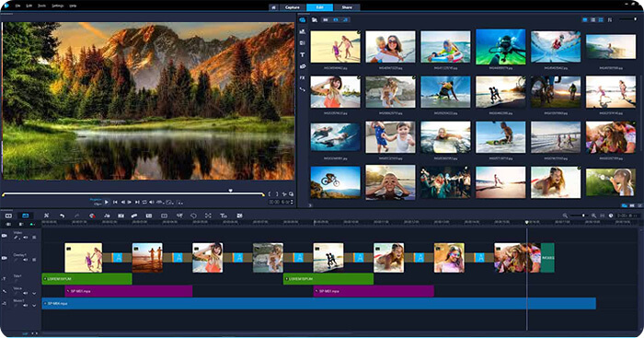This screenshot has width=644, height=338.
Task: Open the multi-camera editor icon
Action: [164, 216]
